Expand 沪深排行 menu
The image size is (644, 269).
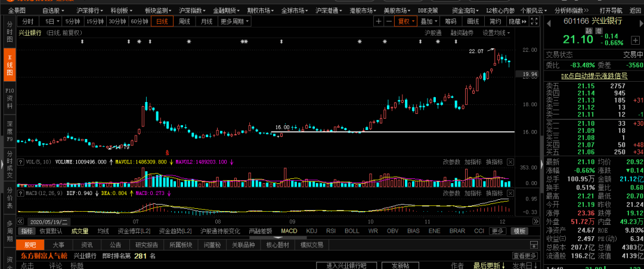click(90, 10)
